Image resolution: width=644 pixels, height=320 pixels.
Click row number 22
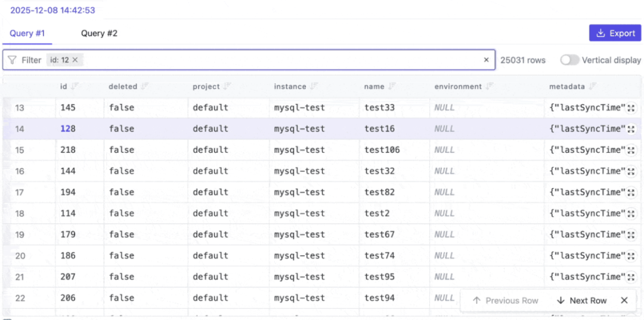(20, 298)
